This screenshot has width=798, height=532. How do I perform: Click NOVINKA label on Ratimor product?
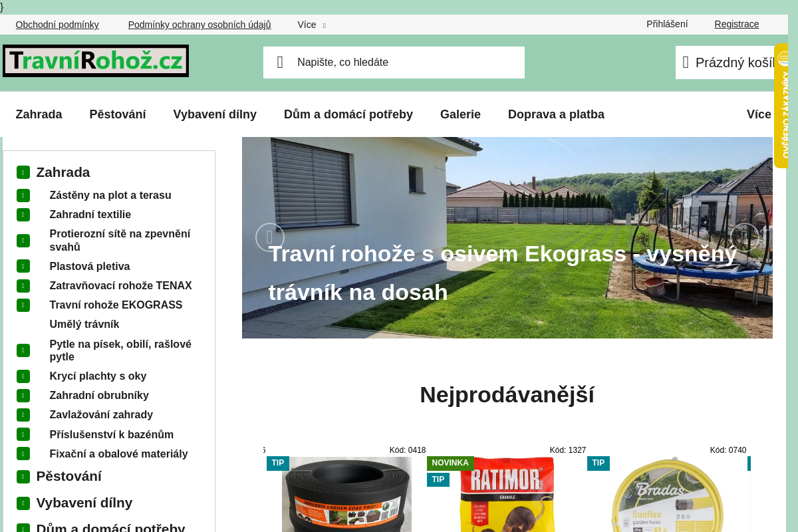tap(450, 463)
